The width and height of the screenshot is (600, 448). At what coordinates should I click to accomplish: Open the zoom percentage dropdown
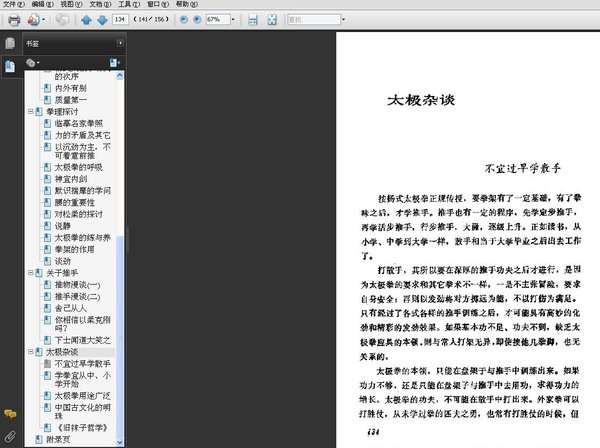[x=233, y=20]
